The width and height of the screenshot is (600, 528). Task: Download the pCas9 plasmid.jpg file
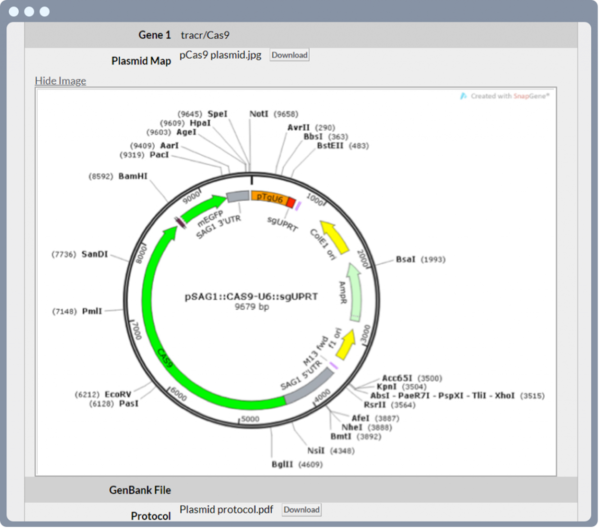[289, 55]
